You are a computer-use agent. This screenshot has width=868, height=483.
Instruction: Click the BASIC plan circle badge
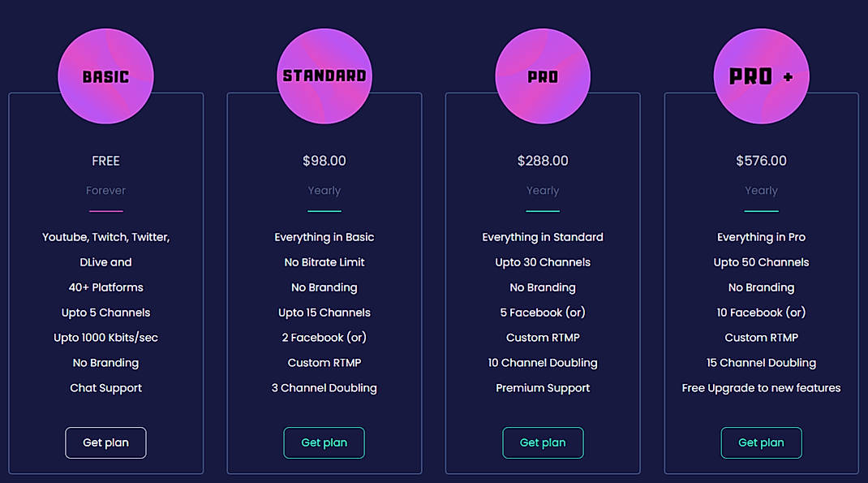tap(105, 75)
